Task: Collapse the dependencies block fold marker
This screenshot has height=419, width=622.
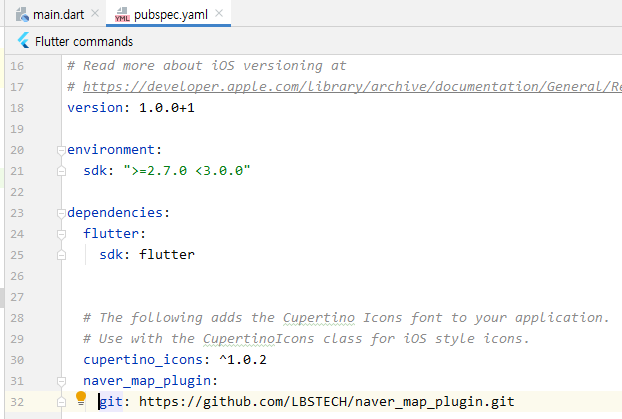Action: [x=61, y=213]
